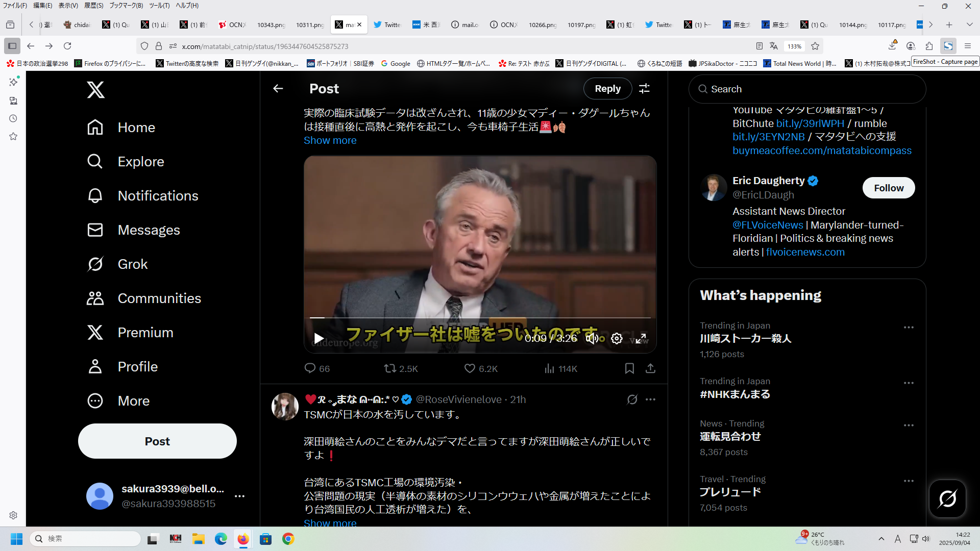Enter video fullscreen mode
This screenshot has width=980, height=551.
(641, 338)
